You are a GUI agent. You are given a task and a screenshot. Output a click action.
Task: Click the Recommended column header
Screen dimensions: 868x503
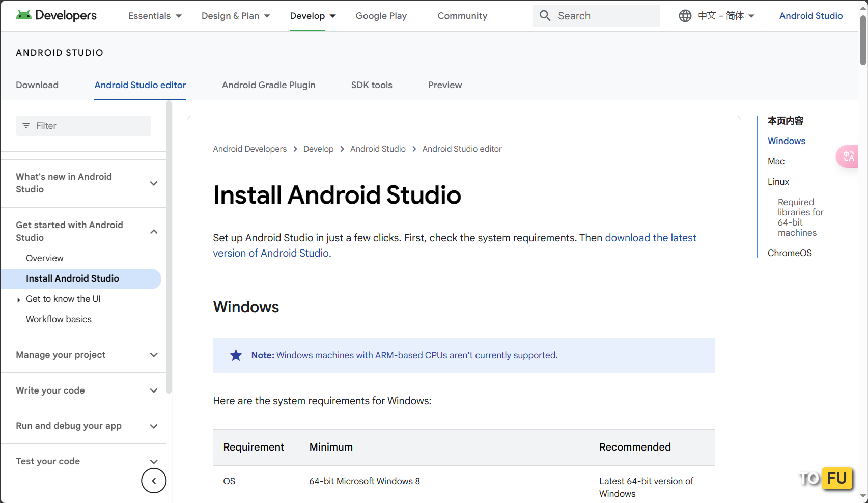pyautogui.click(x=635, y=447)
